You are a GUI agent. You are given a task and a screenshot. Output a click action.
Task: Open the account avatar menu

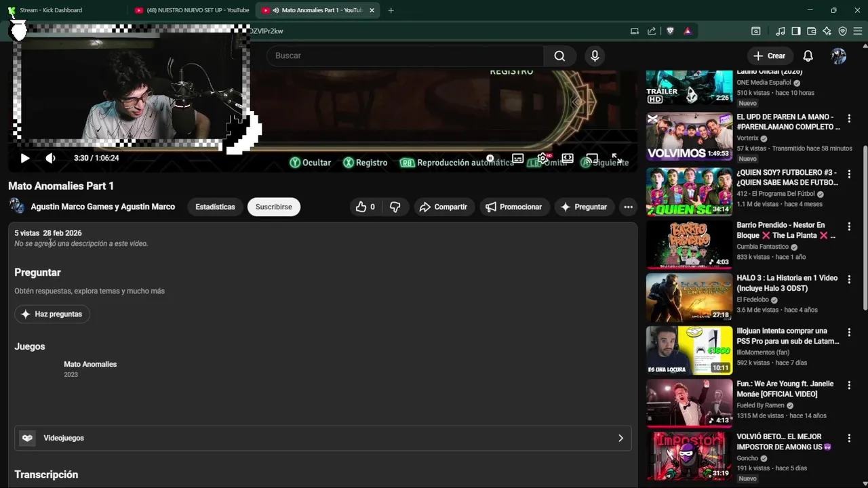[x=839, y=56]
